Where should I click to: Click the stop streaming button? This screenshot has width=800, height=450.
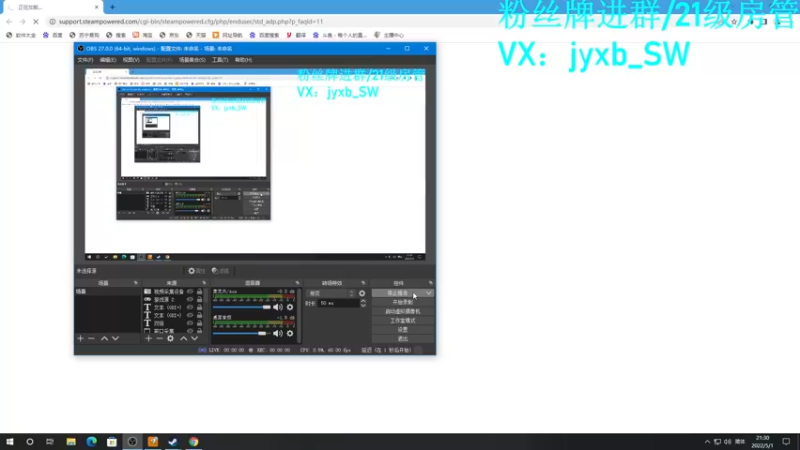click(x=398, y=293)
